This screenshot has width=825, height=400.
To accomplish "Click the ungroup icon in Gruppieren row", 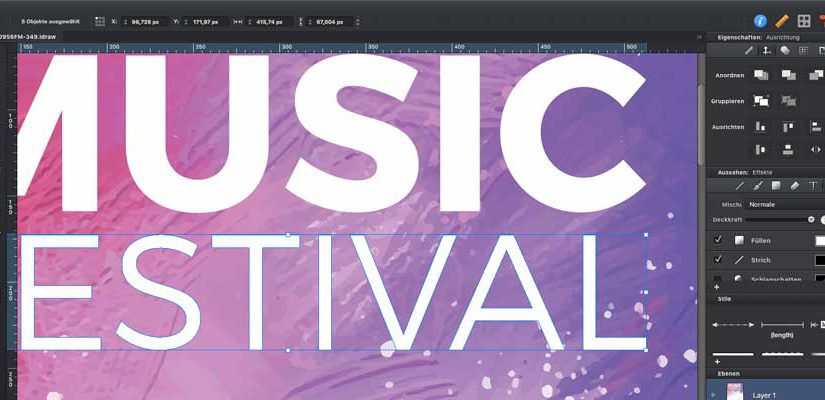I will pyautogui.click(x=788, y=100).
